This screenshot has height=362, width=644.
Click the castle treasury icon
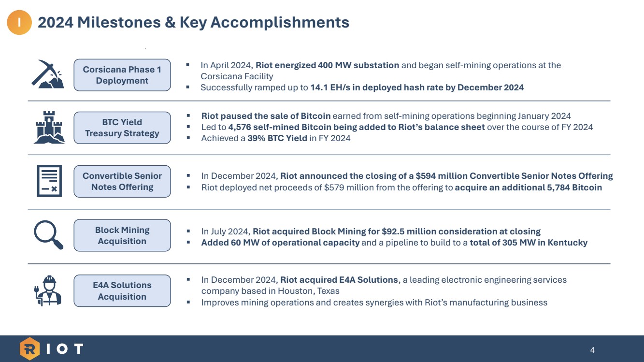tap(49, 128)
